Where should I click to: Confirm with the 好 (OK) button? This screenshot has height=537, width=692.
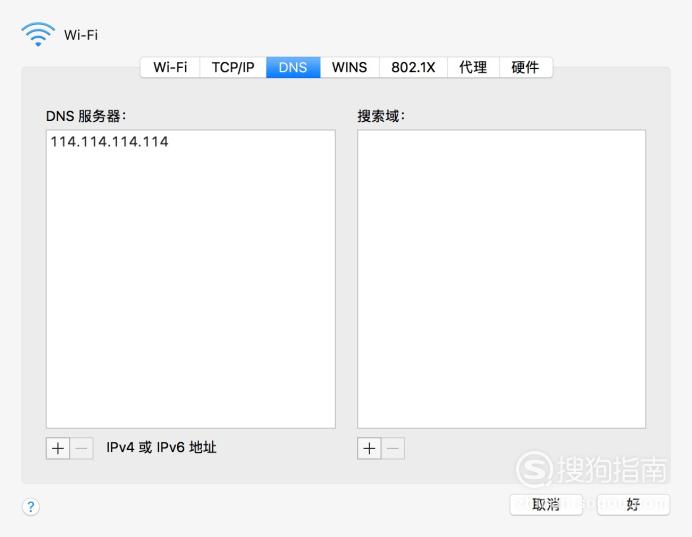(633, 504)
